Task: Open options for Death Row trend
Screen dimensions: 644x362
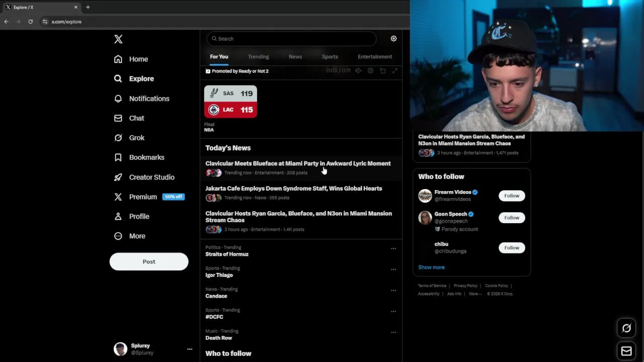Action: pos(393,332)
